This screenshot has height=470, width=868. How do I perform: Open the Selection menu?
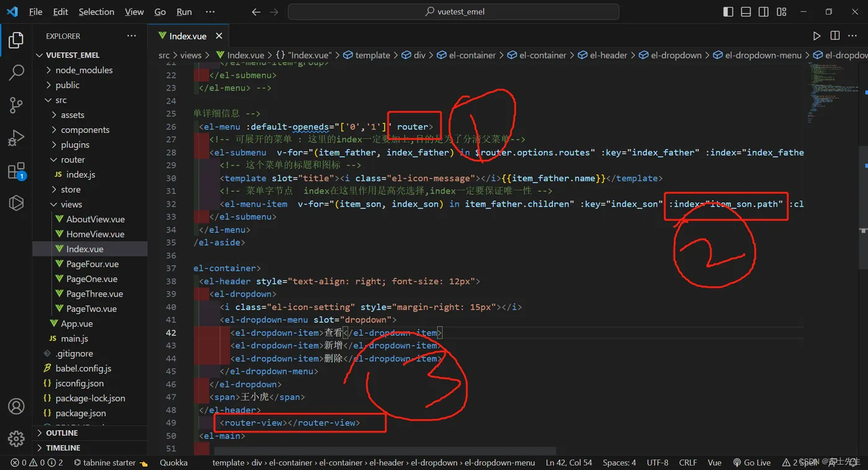pyautogui.click(x=96, y=12)
